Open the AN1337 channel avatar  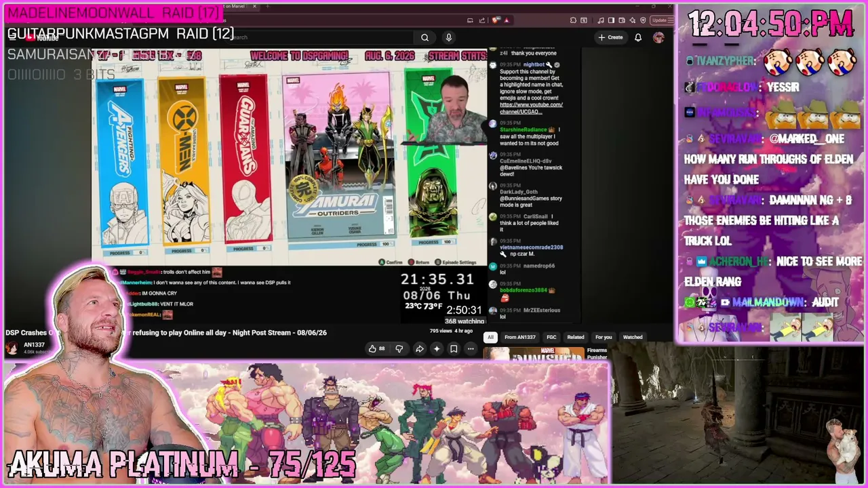tap(12, 347)
